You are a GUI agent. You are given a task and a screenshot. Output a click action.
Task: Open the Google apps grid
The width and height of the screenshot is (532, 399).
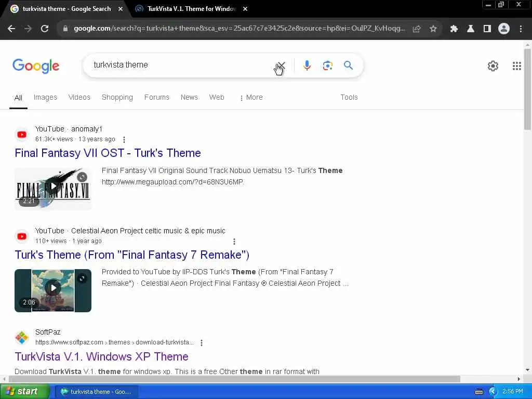pos(516,66)
